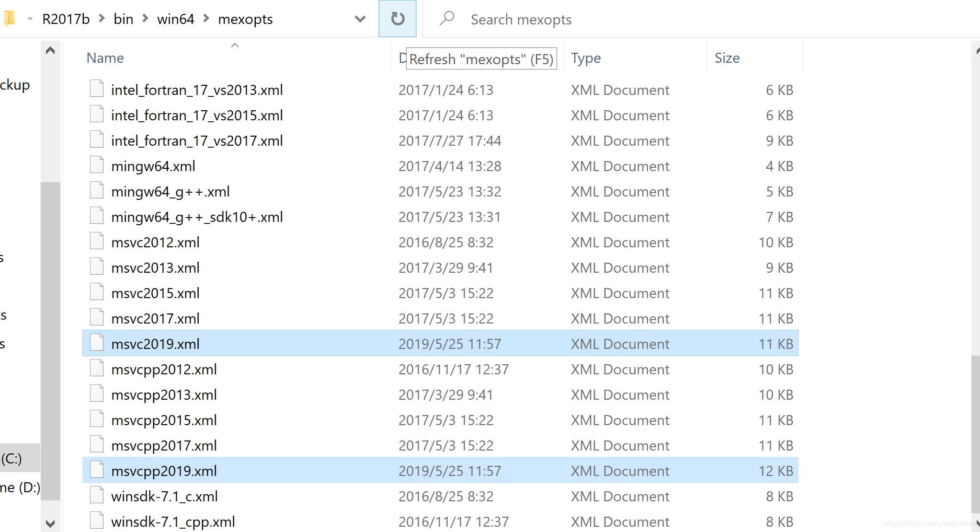The height and width of the screenshot is (532, 980).
Task: Click the Size column header
Action: [727, 58]
